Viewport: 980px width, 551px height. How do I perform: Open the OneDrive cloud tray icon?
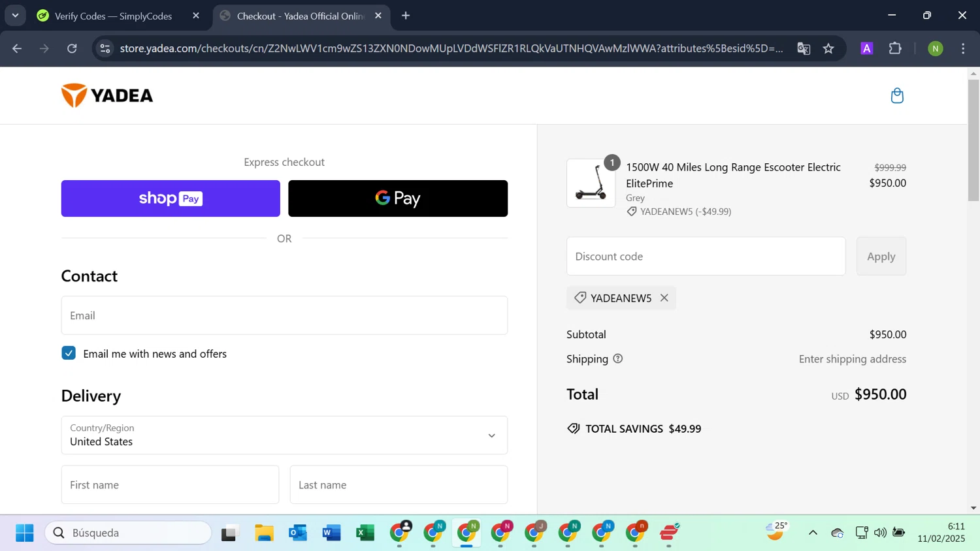tap(838, 533)
